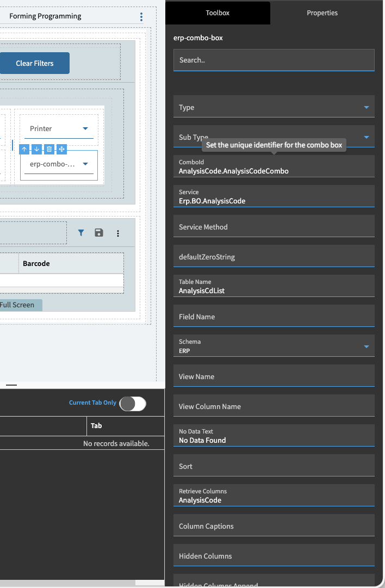Click the No records available message

pyautogui.click(x=116, y=444)
